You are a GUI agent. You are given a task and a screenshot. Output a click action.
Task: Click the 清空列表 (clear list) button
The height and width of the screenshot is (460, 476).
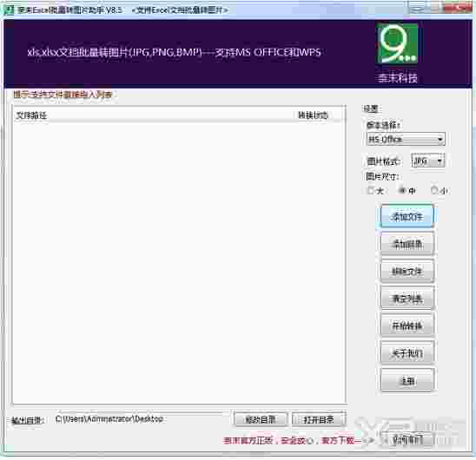[407, 299]
